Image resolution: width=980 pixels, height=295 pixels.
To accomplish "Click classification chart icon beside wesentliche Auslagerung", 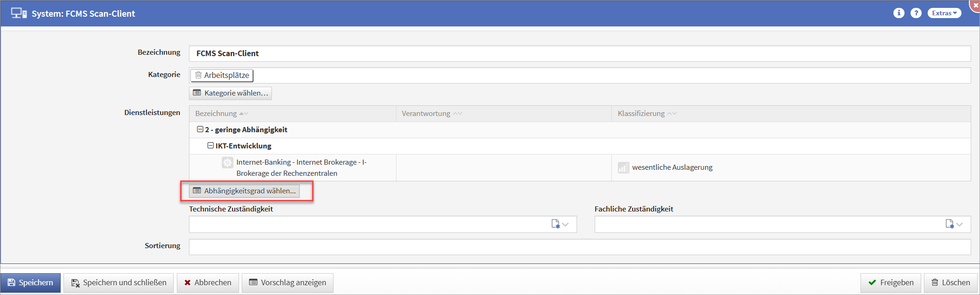I will click(x=623, y=167).
